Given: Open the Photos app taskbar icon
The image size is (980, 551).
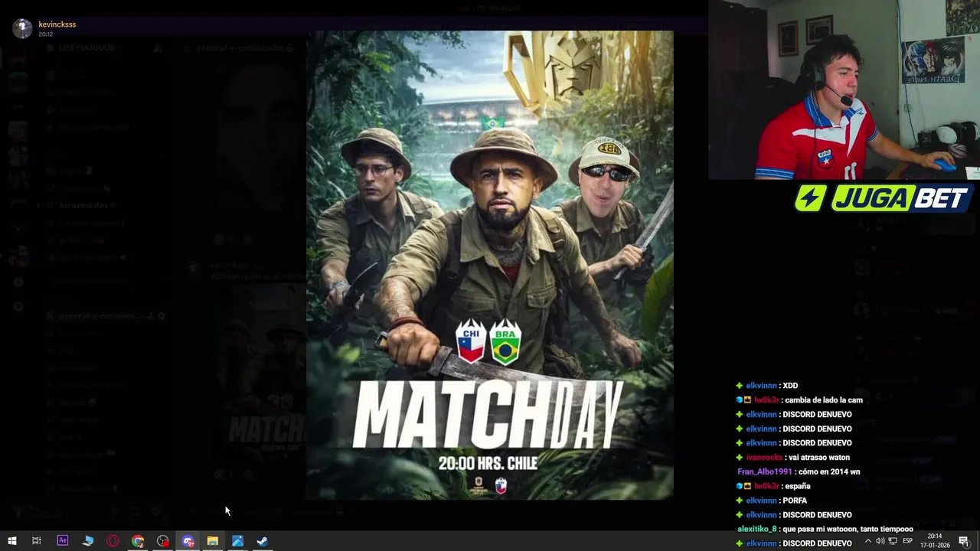Looking at the screenshot, I should pyautogui.click(x=237, y=541).
